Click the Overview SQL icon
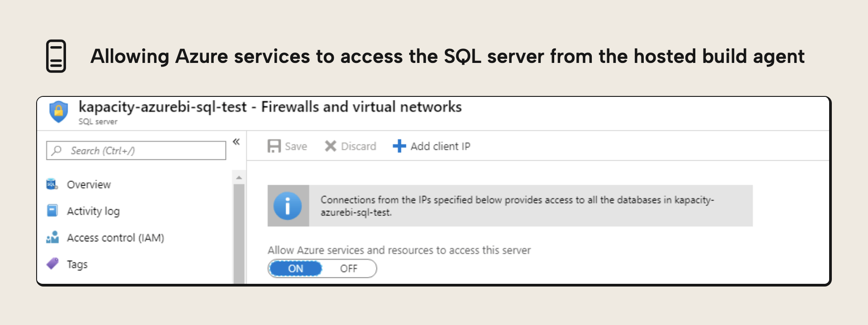868x325 pixels. [52, 184]
